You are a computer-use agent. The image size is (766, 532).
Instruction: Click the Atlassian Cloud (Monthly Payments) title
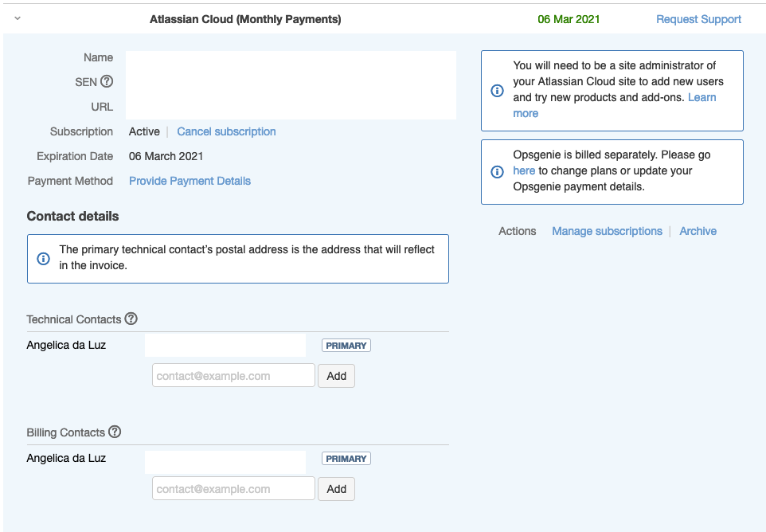point(245,19)
